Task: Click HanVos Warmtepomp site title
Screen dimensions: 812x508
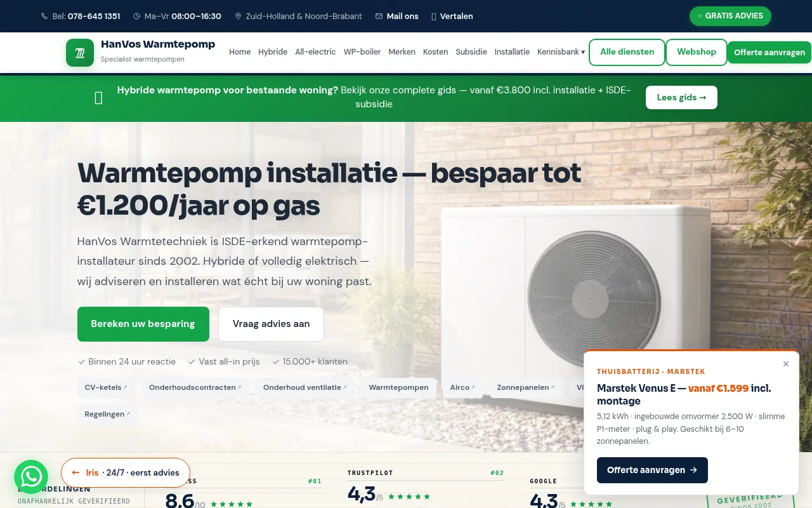Action: pos(158,44)
